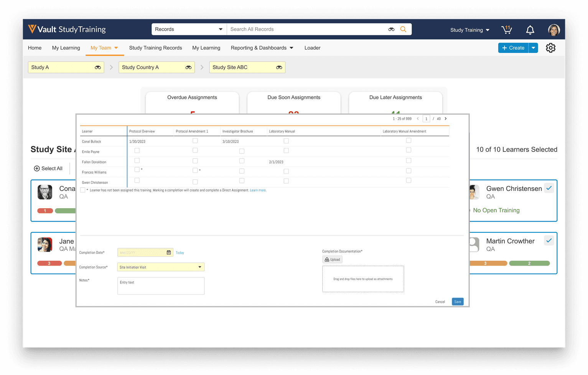Click the Create button

tap(513, 48)
